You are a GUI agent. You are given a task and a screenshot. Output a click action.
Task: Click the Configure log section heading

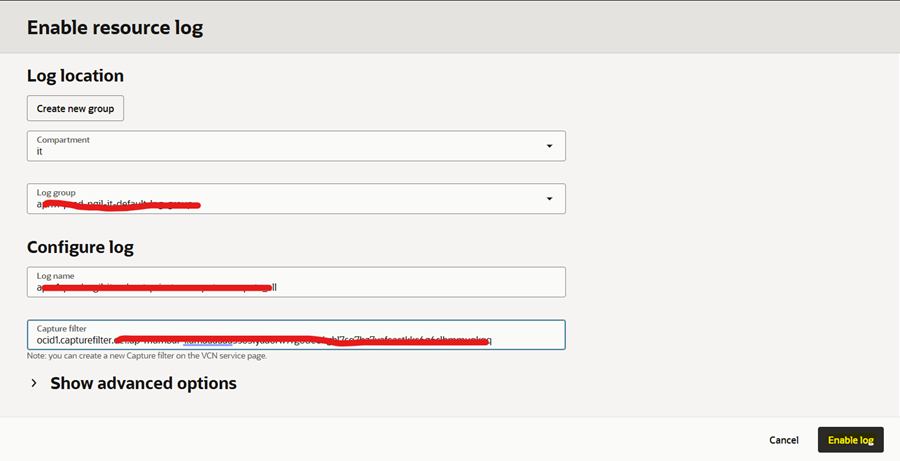tap(80, 247)
